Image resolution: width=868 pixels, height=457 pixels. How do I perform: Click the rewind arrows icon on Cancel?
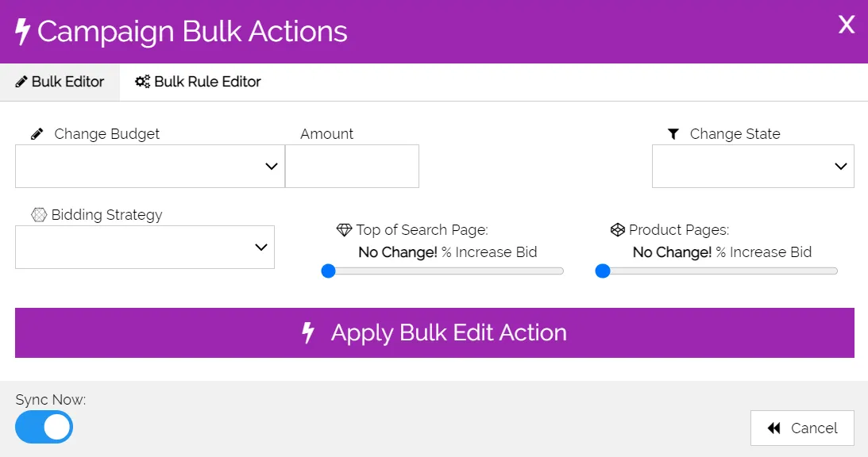[773, 428]
